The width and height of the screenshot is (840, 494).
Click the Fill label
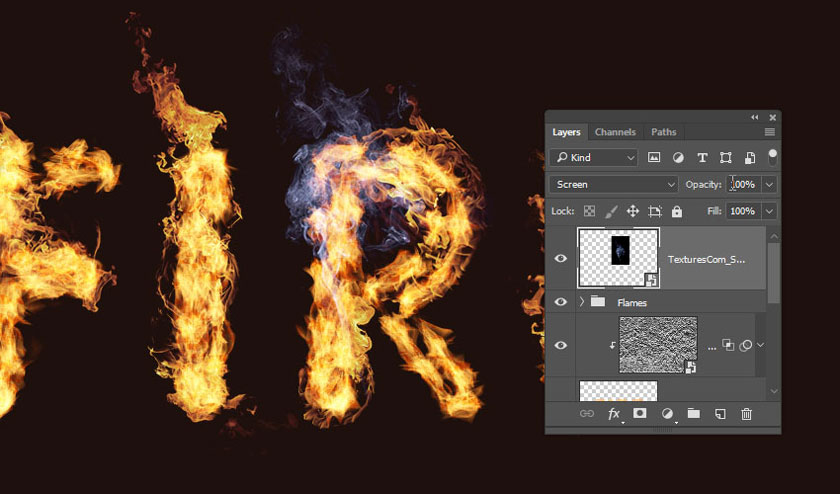[x=714, y=211]
